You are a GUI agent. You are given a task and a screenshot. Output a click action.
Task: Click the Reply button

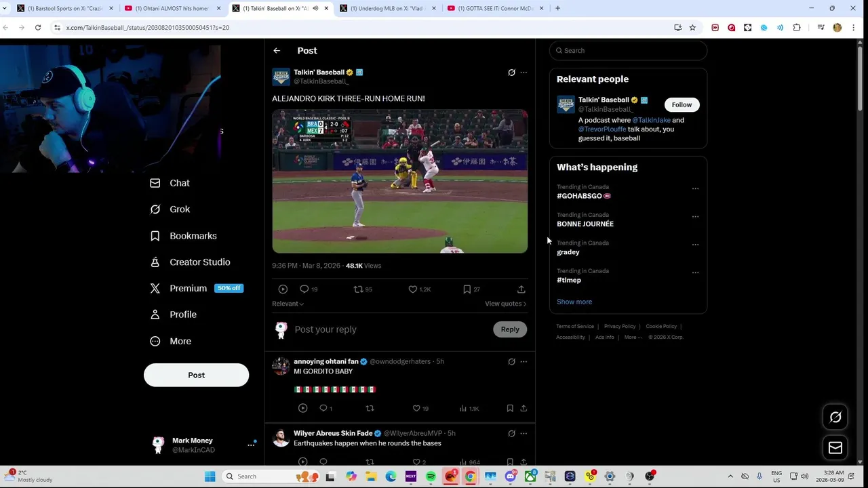pos(510,329)
